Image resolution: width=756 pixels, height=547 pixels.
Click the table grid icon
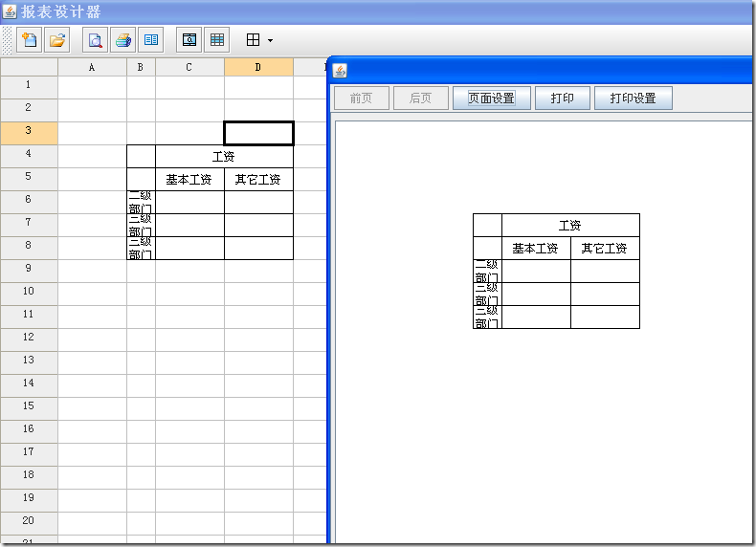tap(217, 40)
